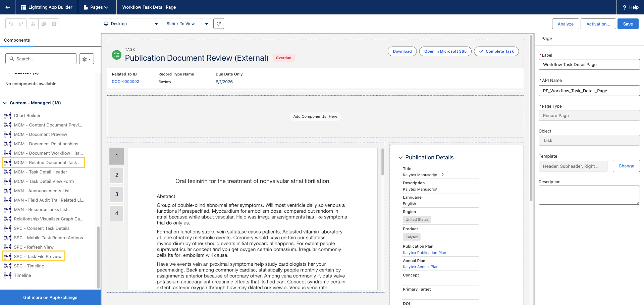Click the Lightning App Builder icon
Viewport: 644px width, 305px height.
[x=23, y=7]
